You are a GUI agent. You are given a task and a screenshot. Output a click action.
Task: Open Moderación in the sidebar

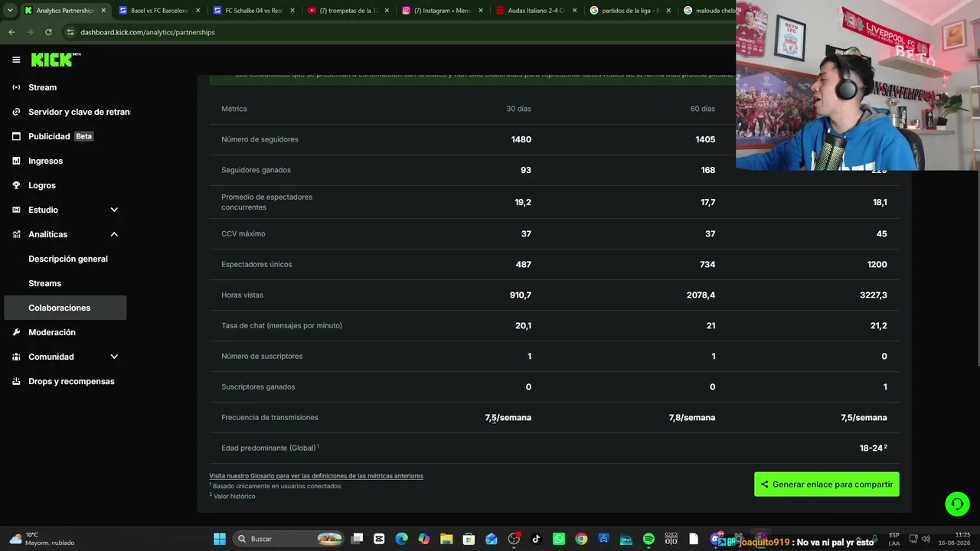(66, 332)
